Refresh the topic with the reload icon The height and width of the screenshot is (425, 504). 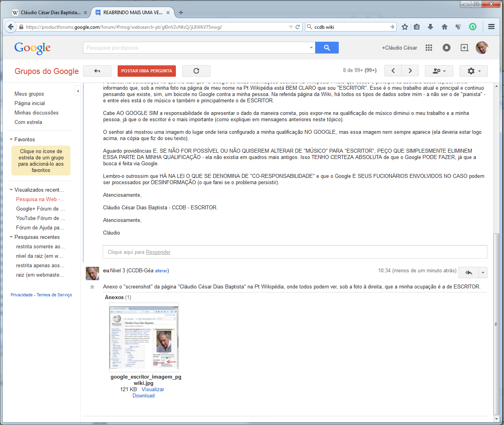pos(196,71)
